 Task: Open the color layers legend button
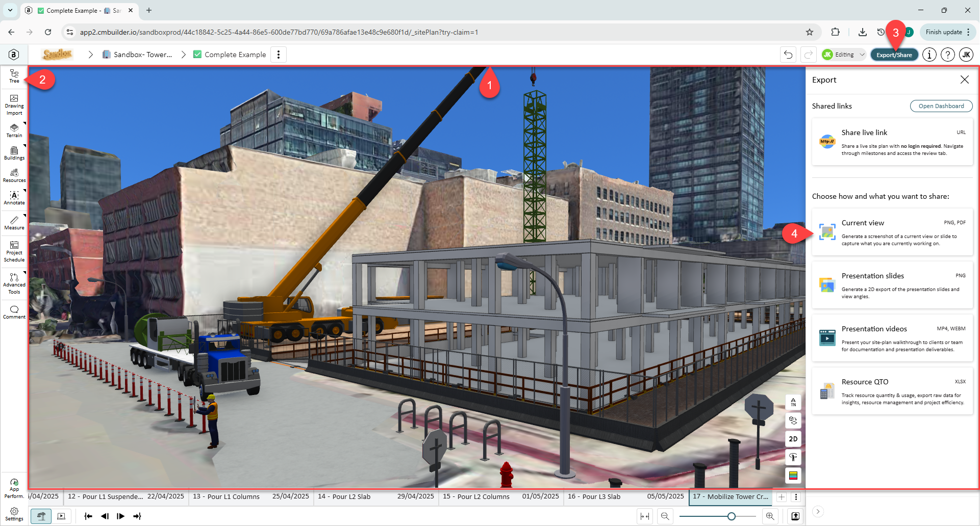(793, 476)
